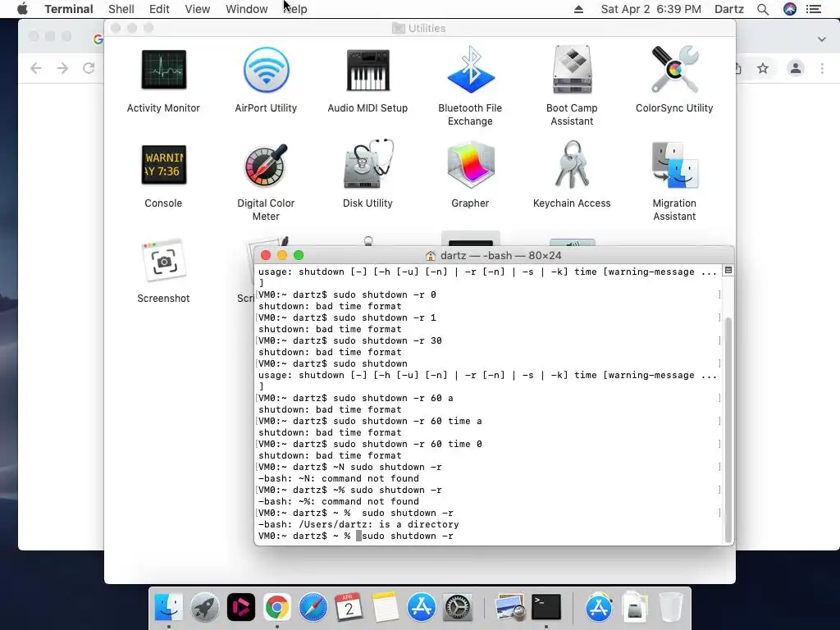
Task: Open Google Chrome from the Dock
Action: 277,607
